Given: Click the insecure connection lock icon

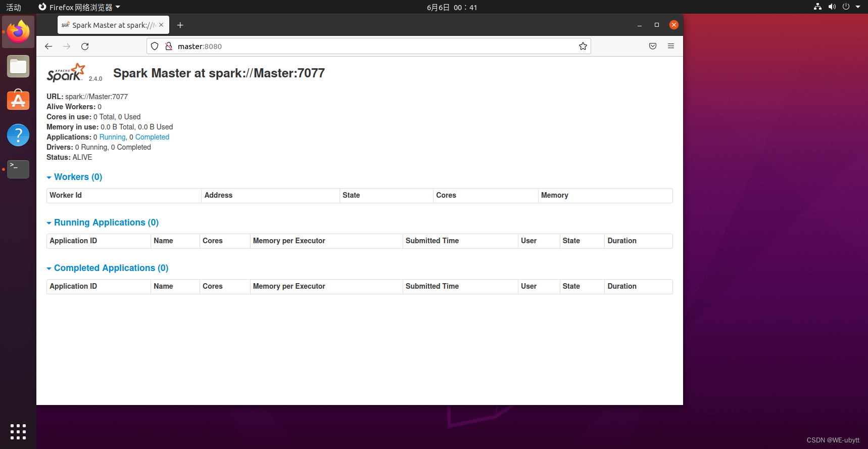Looking at the screenshot, I should [x=169, y=46].
